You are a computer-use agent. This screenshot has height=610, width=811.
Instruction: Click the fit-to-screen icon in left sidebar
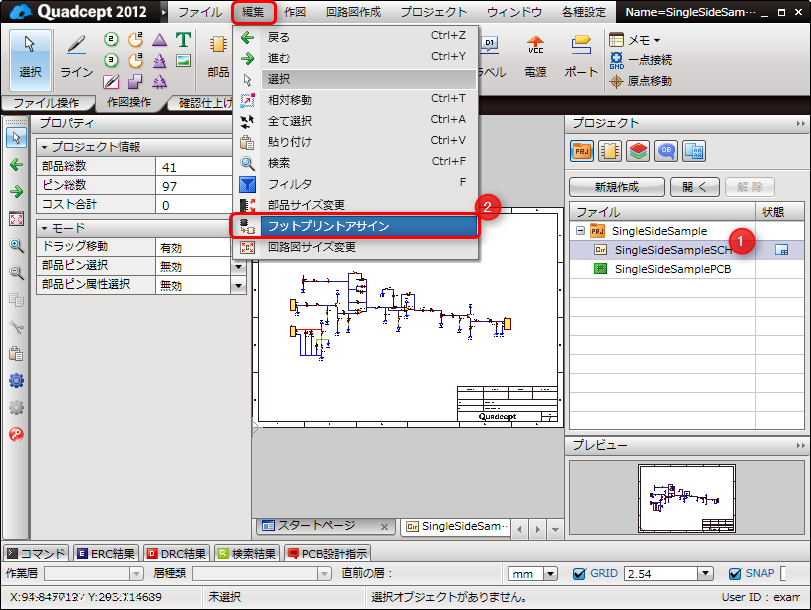(x=17, y=219)
